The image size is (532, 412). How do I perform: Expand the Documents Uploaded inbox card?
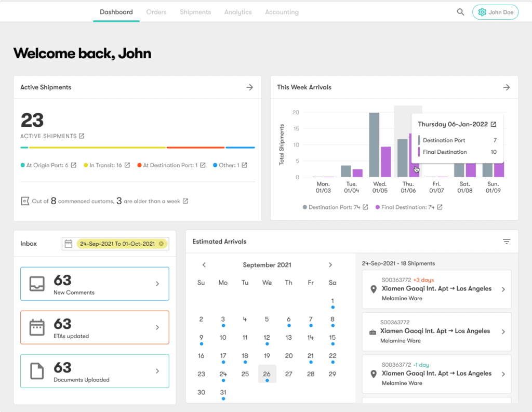point(157,371)
